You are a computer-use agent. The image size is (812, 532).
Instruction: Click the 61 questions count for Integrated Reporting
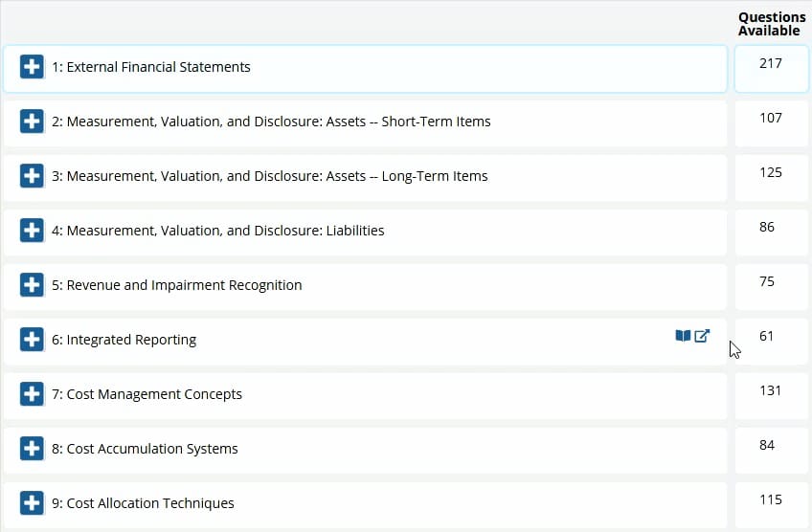tap(766, 337)
